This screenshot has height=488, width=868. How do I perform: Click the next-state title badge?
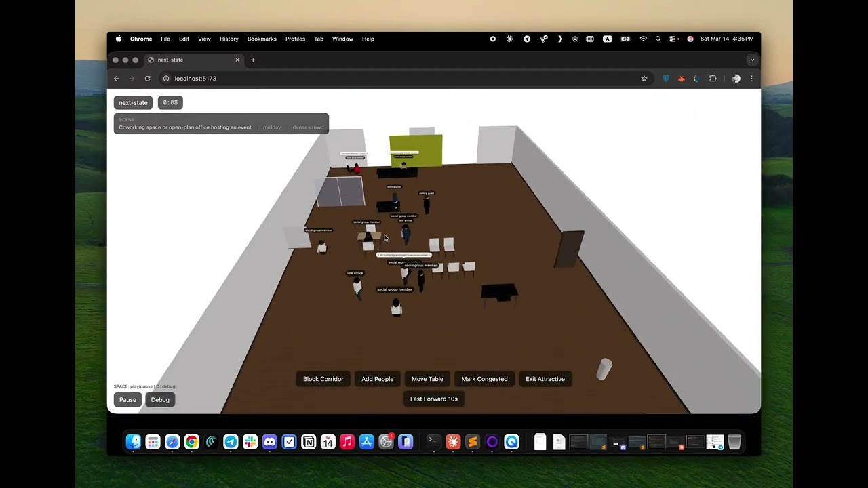(133, 102)
